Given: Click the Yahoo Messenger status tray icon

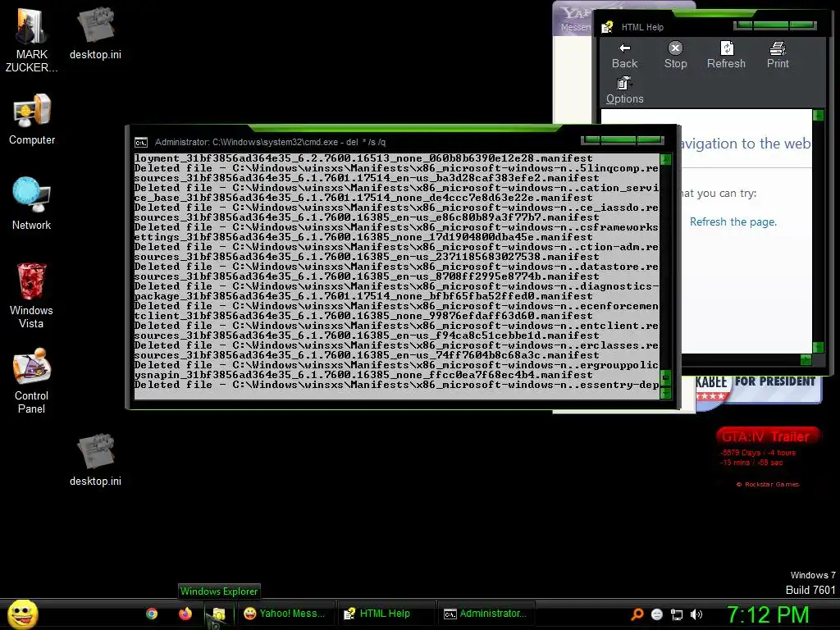Looking at the screenshot, I should [657, 614].
